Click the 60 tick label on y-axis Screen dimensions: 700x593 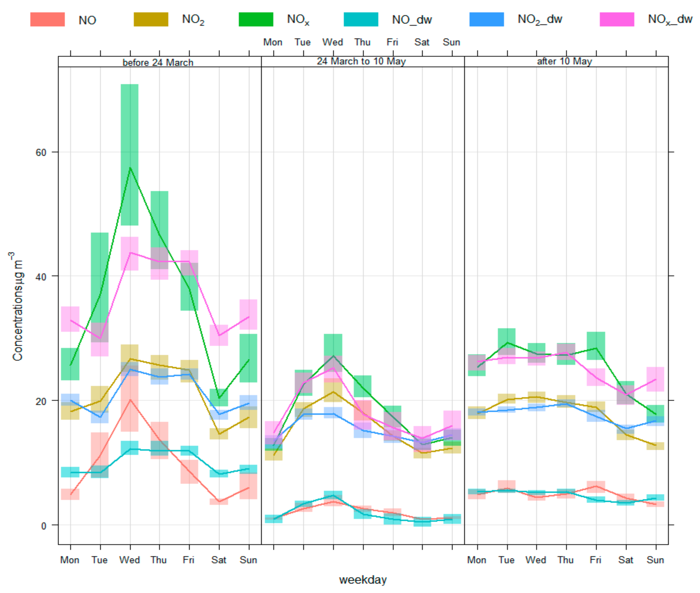(x=41, y=152)
